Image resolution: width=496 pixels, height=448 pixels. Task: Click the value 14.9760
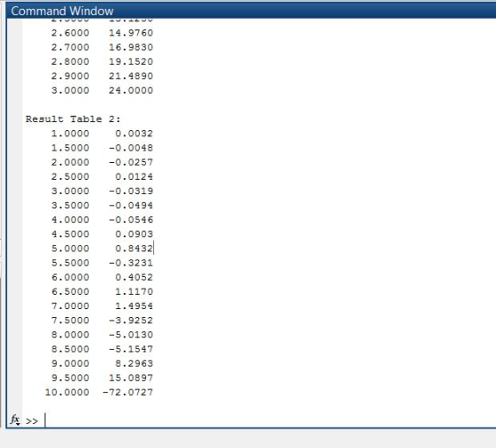point(131,33)
